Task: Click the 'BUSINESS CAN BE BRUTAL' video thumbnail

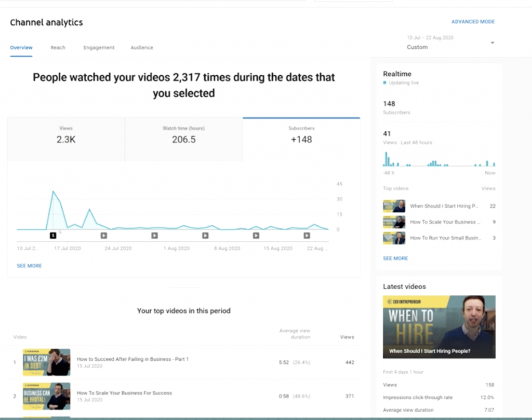Action: [46, 396]
